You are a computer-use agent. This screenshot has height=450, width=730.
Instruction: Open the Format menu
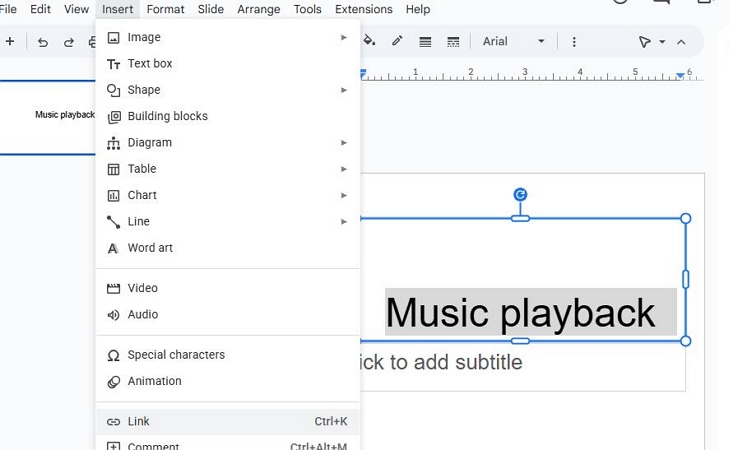pyautogui.click(x=165, y=9)
